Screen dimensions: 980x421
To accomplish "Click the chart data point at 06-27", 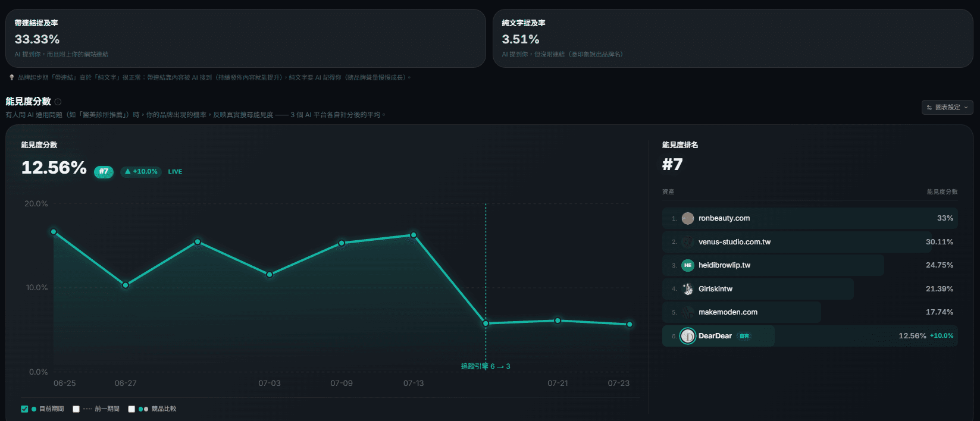I will point(126,285).
